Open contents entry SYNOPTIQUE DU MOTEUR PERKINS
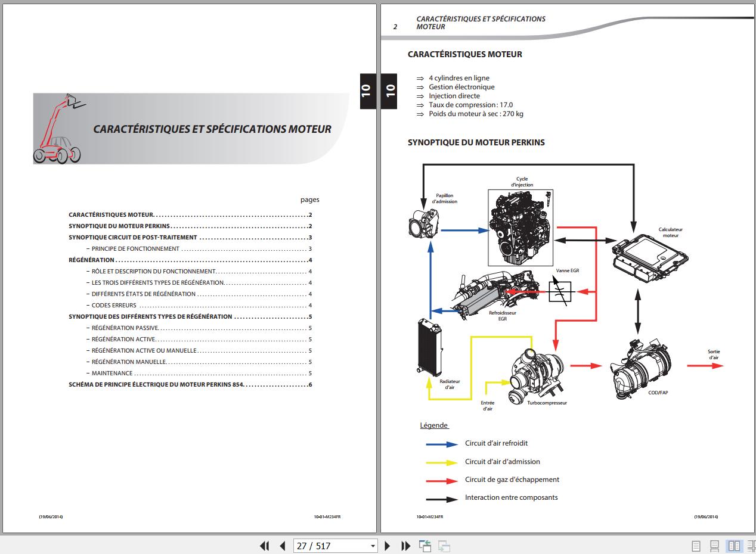756x554 pixels. 190,226
